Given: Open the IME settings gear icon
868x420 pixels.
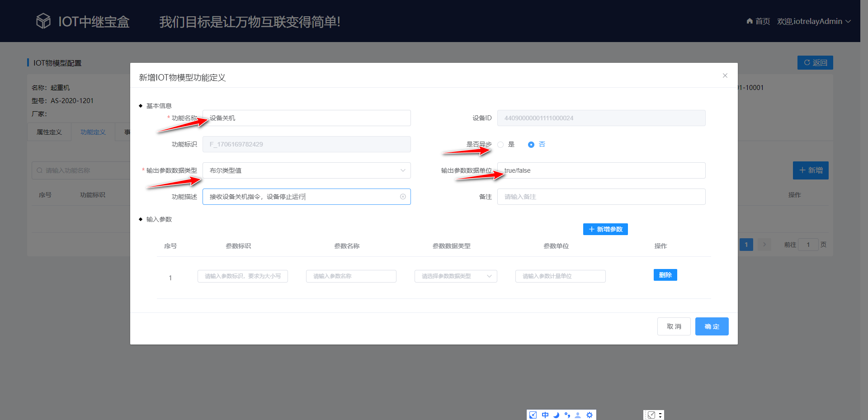Looking at the screenshot, I should click(x=589, y=415).
